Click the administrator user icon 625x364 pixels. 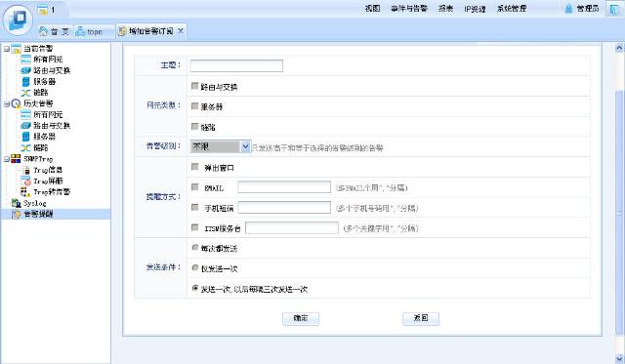pyautogui.click(x=568, y=9)
